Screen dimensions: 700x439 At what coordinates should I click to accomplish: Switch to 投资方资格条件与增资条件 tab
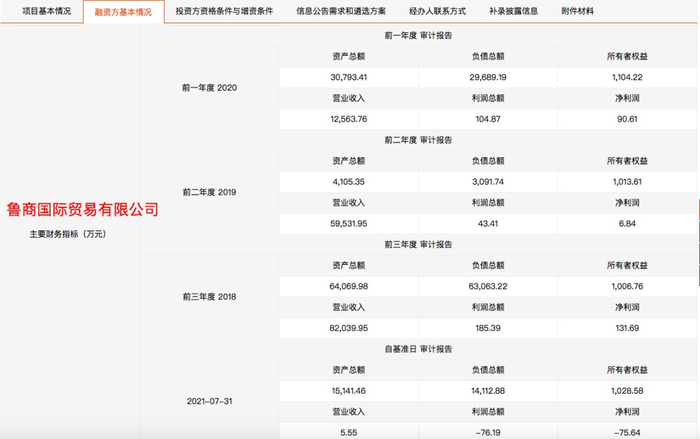click(x=224, y=11)
